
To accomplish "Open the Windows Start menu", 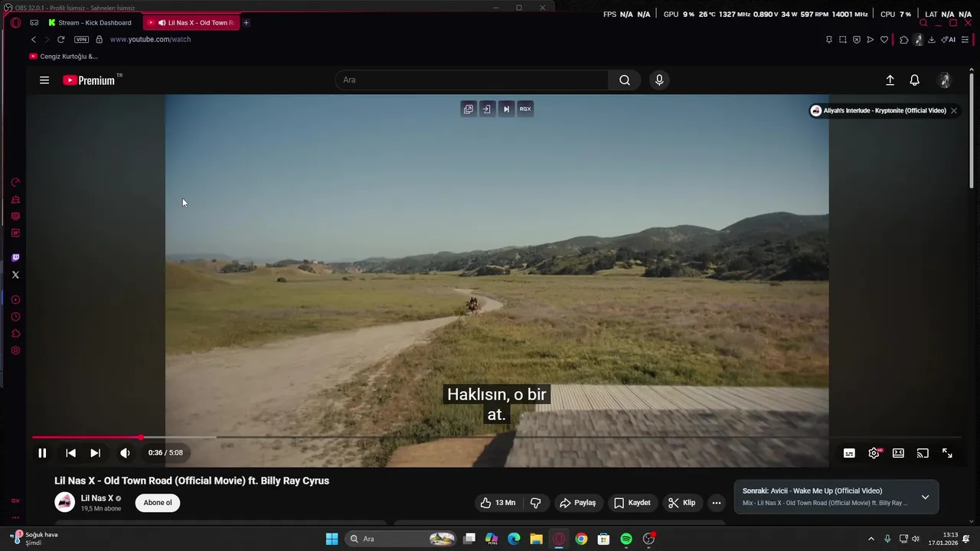I will coord(332,539).
